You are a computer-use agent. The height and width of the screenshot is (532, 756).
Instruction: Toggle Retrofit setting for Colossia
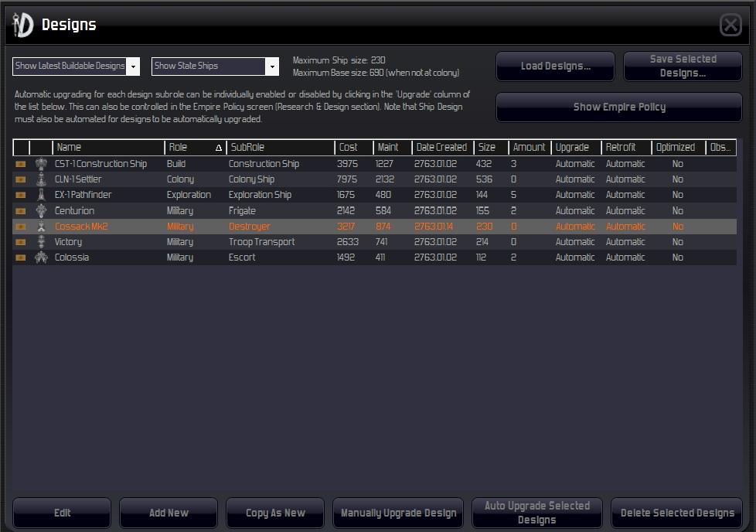(x=625, y=257)
